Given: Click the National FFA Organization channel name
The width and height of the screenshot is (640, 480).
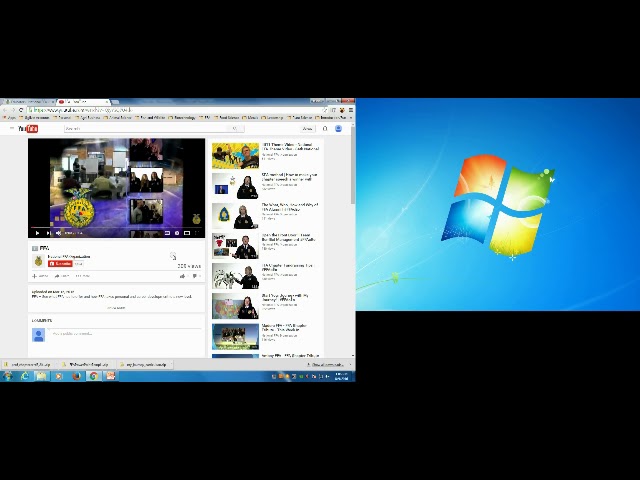Looking at the screenshot, I should point(69,257).
